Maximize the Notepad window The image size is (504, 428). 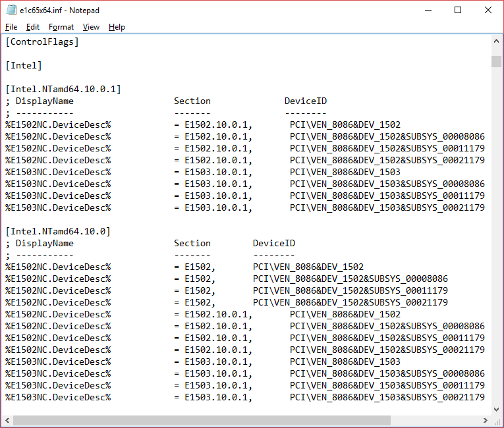pyautogui.click(x=458, y=11)
